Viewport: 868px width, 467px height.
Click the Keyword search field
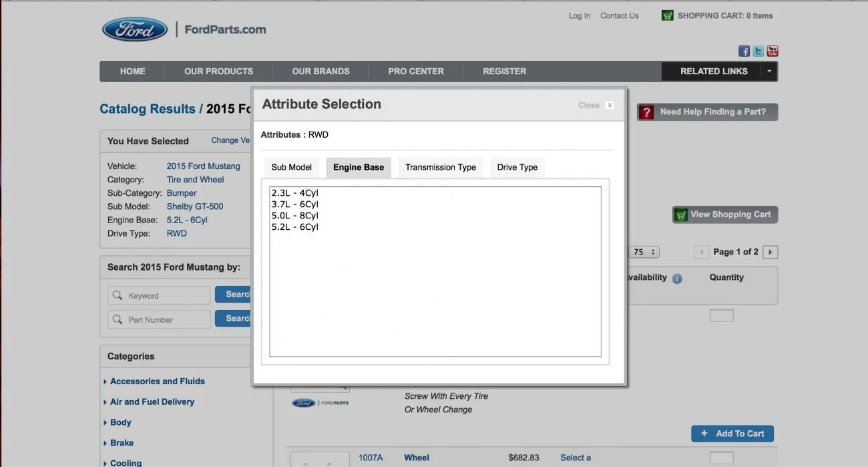click(x=159, y=295)
